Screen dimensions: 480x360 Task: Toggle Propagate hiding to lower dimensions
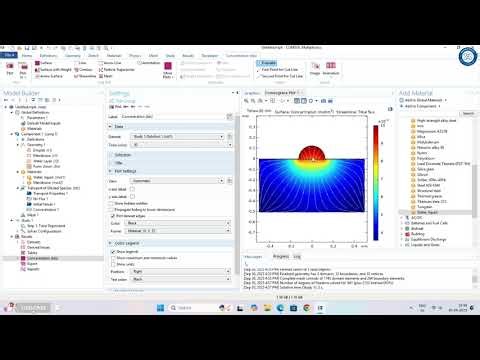pos(112,210)
